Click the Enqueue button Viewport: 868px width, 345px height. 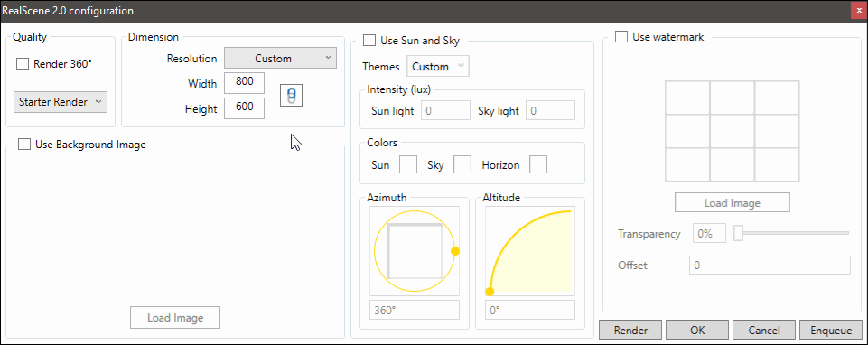pos(831,330)
